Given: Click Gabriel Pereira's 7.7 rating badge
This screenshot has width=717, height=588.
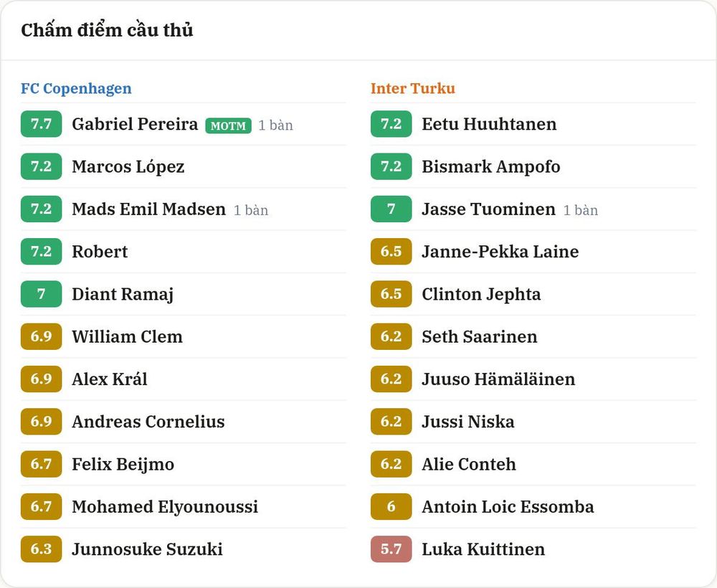Looking at the screenshot, I should click(41, 124).
